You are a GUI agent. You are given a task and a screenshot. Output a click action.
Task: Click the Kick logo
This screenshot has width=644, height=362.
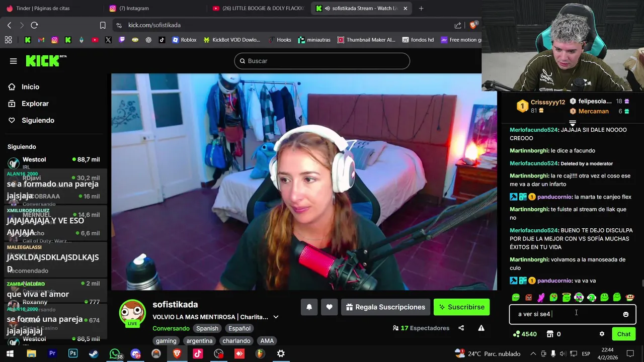pyautogui.click(x=46, y=60)
